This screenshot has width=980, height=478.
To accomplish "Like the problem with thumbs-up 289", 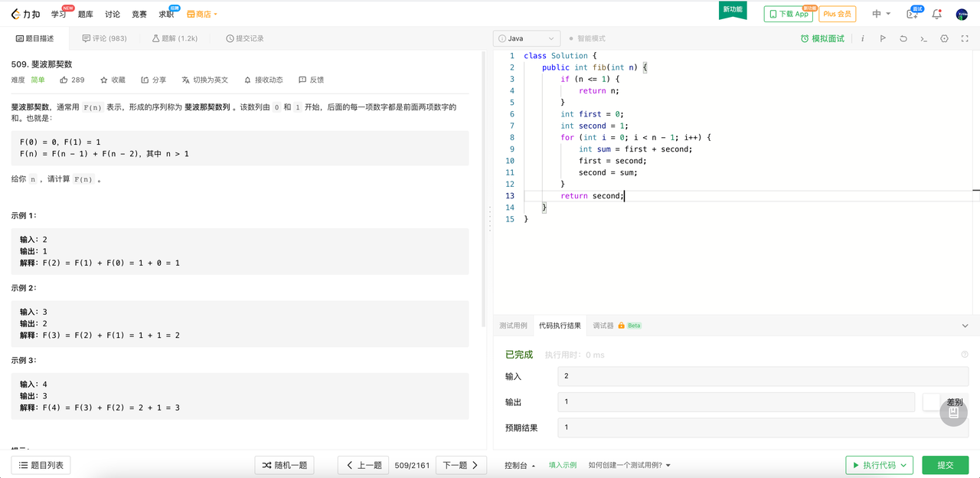I will (x=72, y=80).
